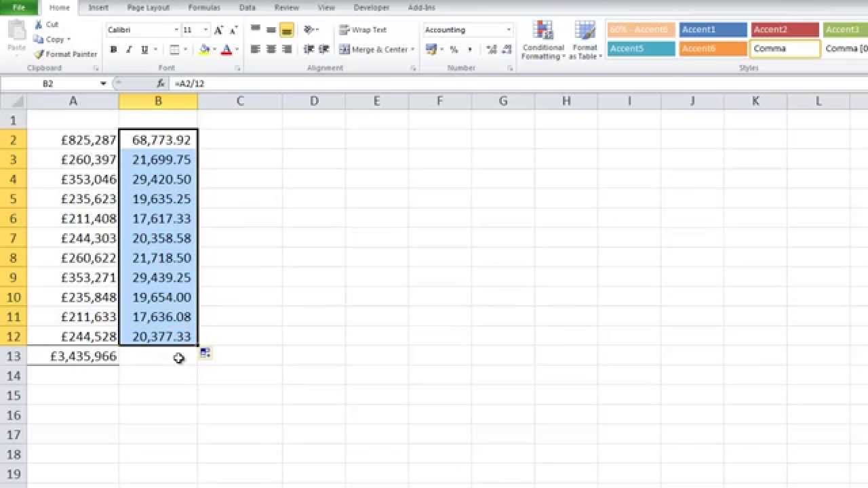Apply the yellow fill color bucket
Screen dimensions: 868x488
204,49
